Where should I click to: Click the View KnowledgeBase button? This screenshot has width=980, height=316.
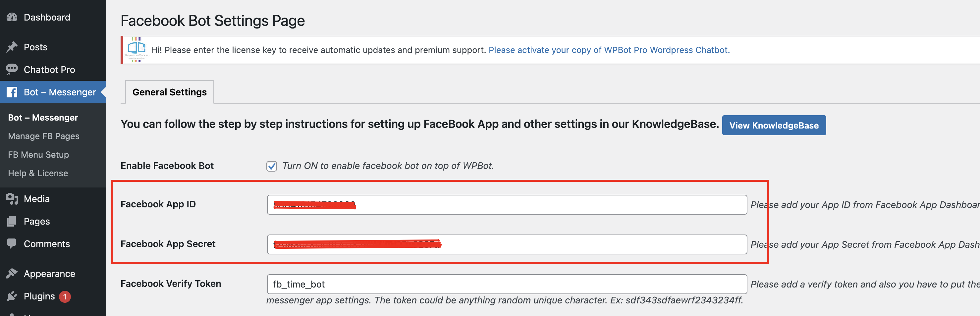(774, 125)
